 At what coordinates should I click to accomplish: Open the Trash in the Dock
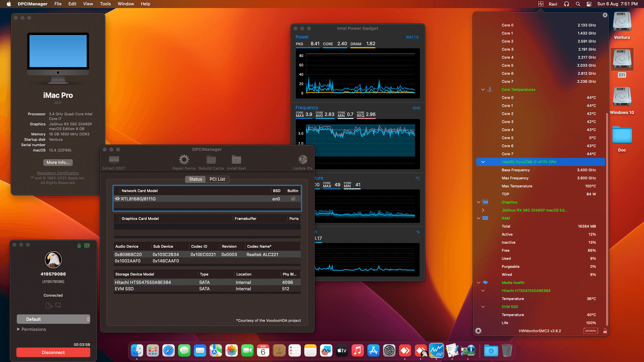coord(507,351)
